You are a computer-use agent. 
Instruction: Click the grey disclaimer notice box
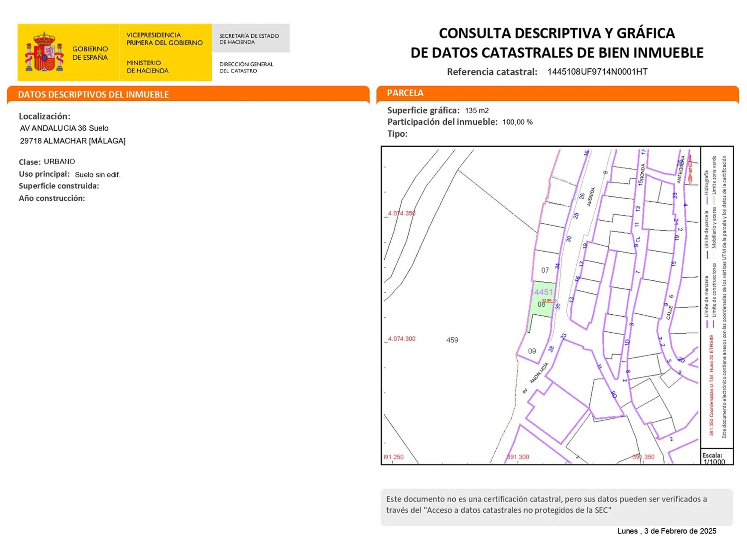click(x=557, y=507)
